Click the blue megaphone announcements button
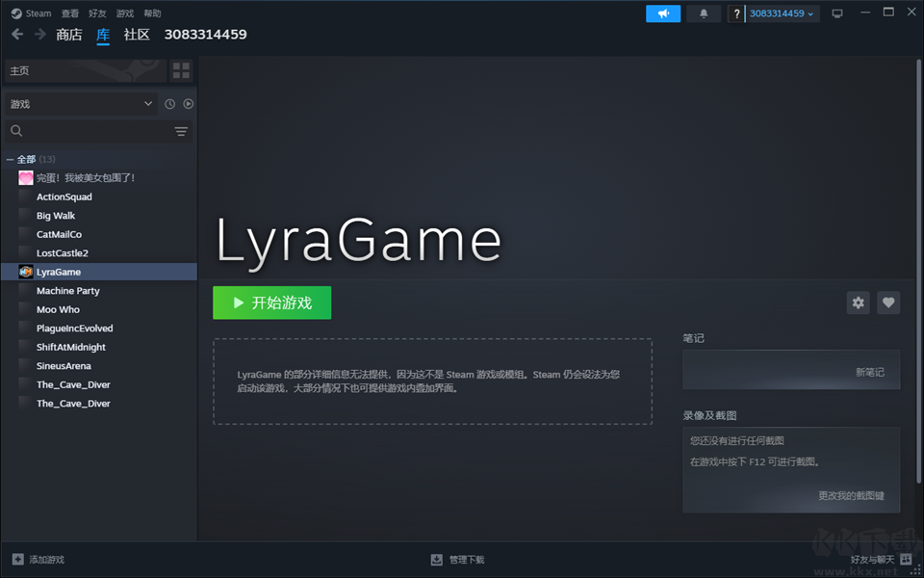This screenshot has width=924, height=578. (x=663, y=13)
